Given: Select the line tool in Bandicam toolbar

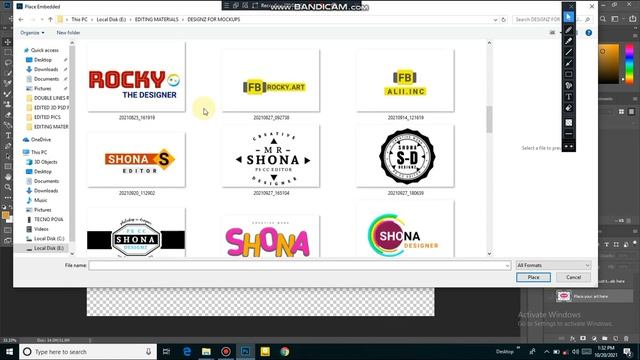Looking at the screenshot, I should [569, 52].
